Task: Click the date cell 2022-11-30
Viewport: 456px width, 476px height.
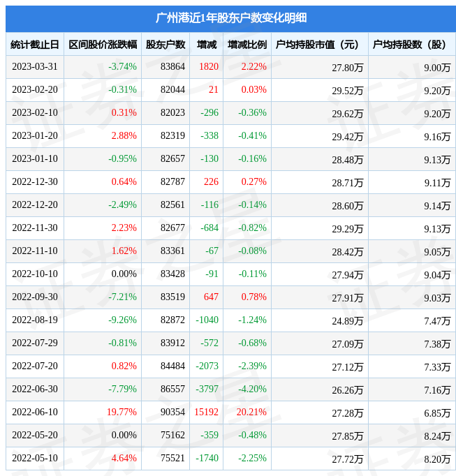Action: (35, 228)
